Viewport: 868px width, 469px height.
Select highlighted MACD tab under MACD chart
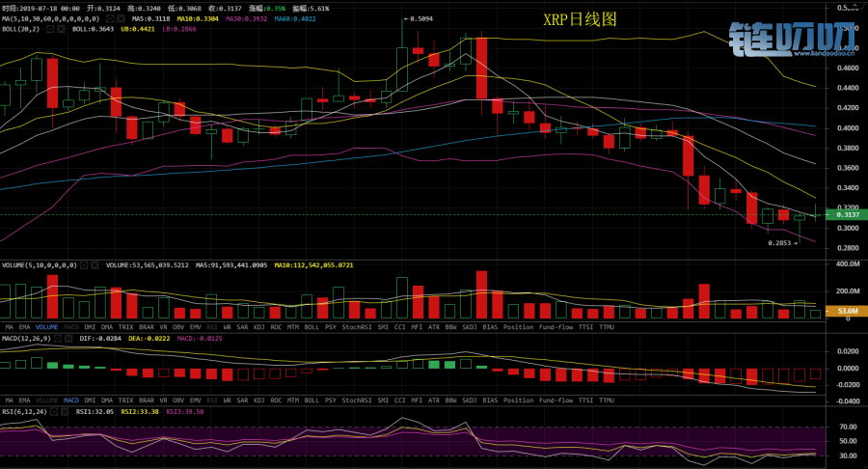pyautogui.click(x=70, y=400)
